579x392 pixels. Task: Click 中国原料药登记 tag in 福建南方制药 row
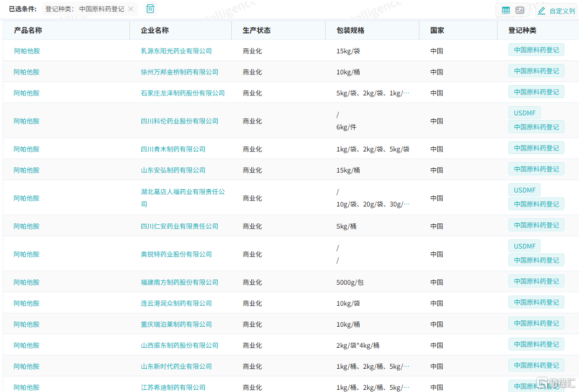click(x=536, y=281)
